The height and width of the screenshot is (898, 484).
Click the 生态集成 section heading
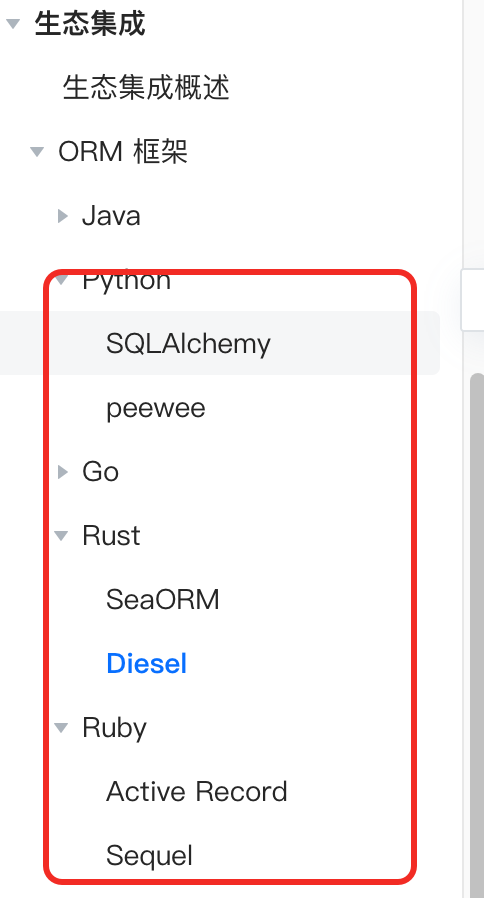90,24
